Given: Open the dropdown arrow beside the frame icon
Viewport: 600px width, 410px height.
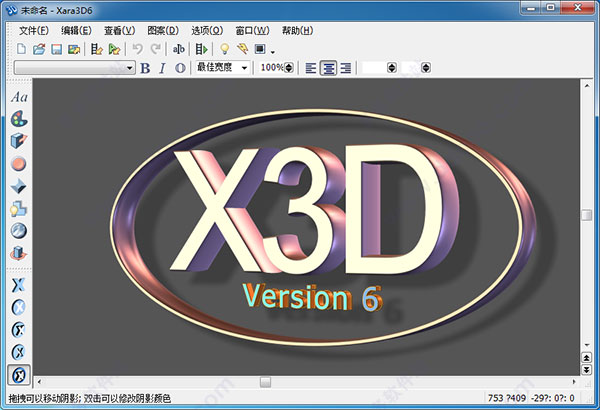Looking at the screenshot, I should point(273,52).
